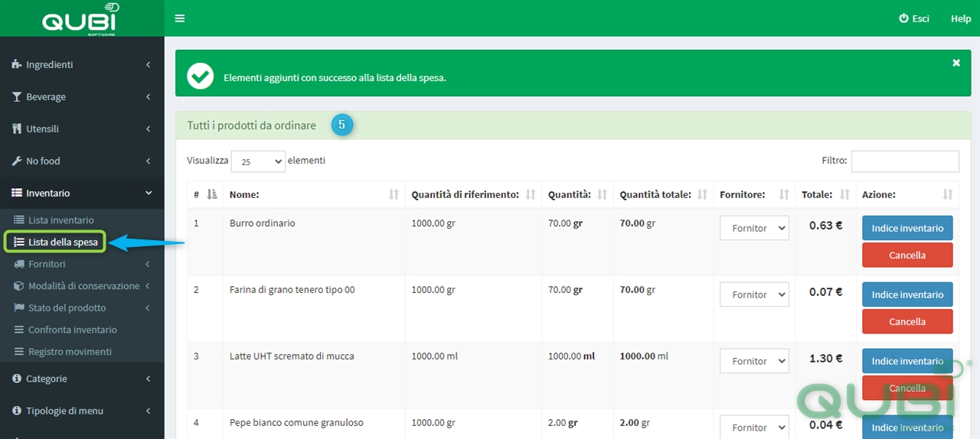Open the Visualizza 25 elements dropdown
980x439 pixels.
tap(258, 161)
